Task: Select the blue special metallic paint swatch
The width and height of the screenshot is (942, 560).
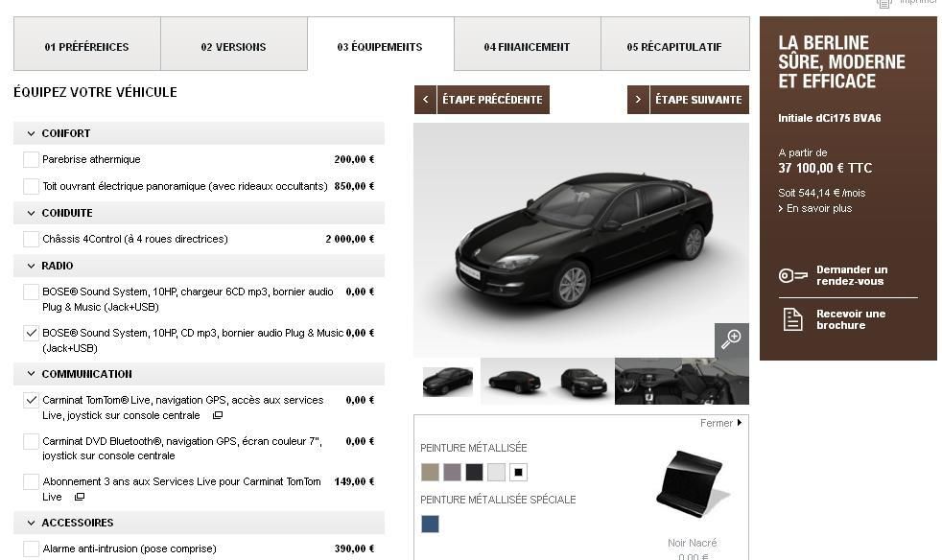Action: [x=430, y=524]
